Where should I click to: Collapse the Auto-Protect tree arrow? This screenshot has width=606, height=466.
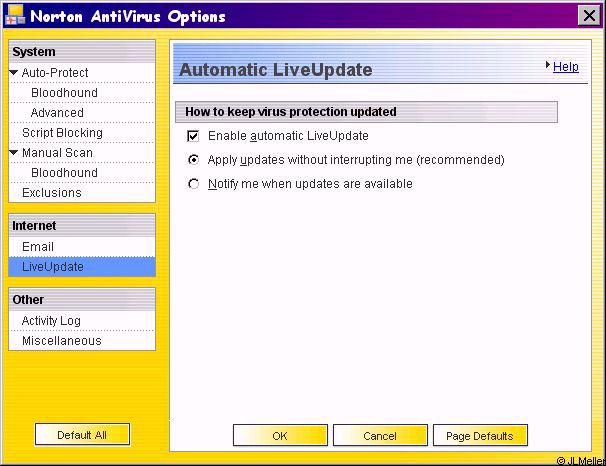pyautogui.click(x=14, y=72)
